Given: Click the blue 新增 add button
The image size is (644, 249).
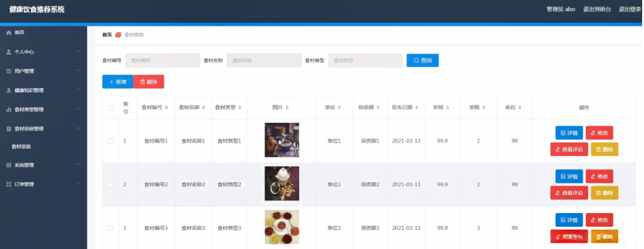Looking at the screenshot, I should (x=117, y=82).
